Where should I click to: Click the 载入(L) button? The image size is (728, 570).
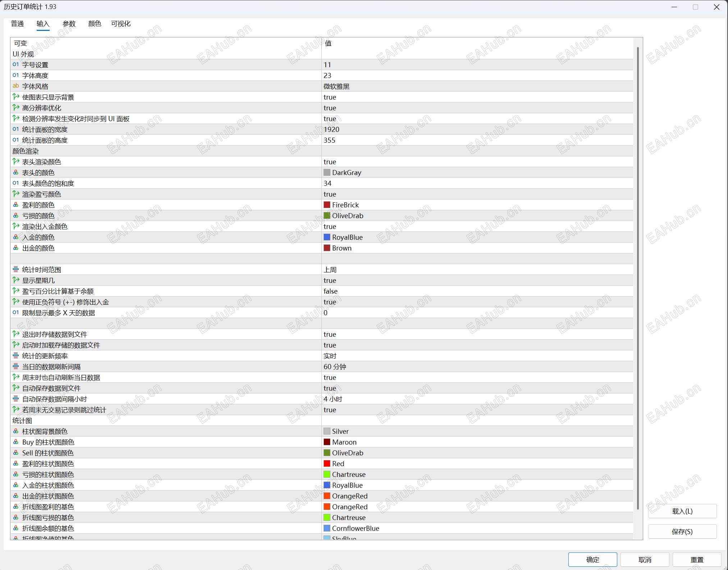[682, 511]
